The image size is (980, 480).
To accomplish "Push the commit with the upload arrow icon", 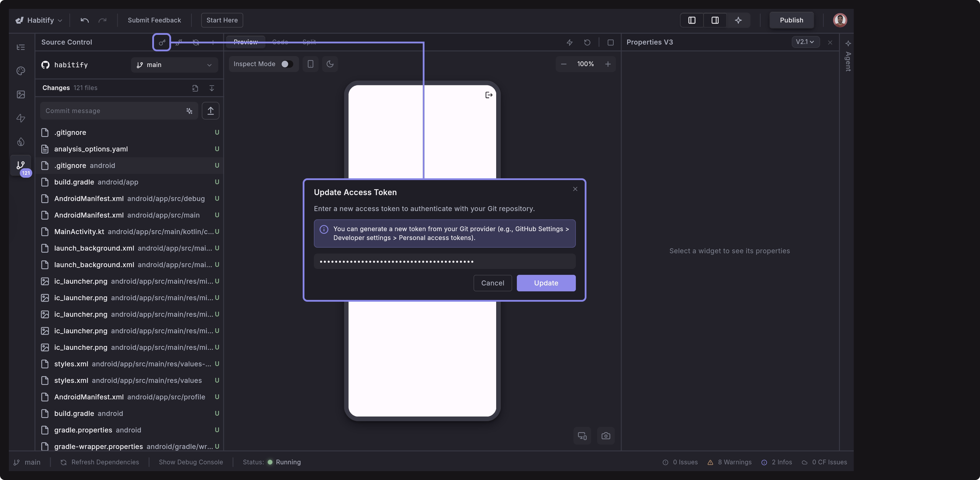I will click(210, 111).
